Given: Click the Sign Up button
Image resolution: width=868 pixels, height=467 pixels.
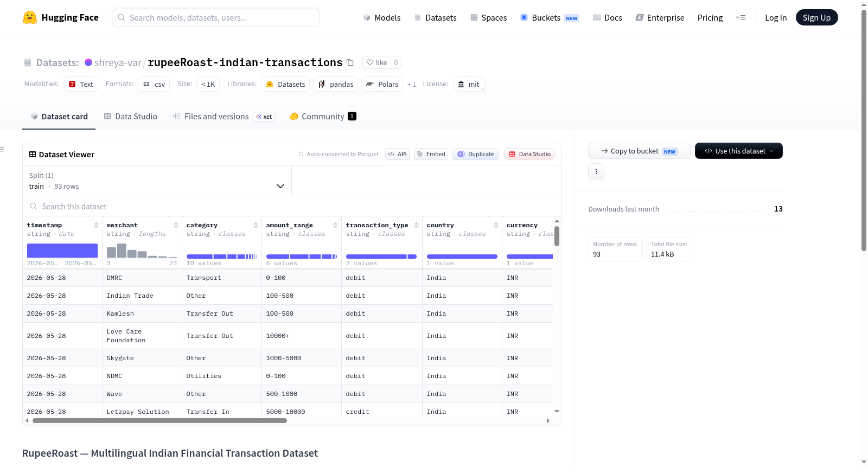Looking at the screenshot, I should pyautogui.click(x=816, y=17).
